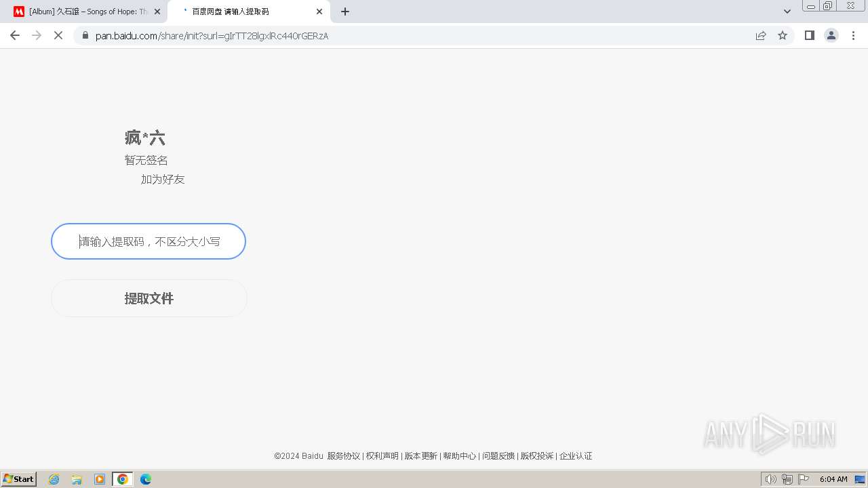Focus the 请输入提取码 input field
Viewport: 868px width, 488px height.
149,241
